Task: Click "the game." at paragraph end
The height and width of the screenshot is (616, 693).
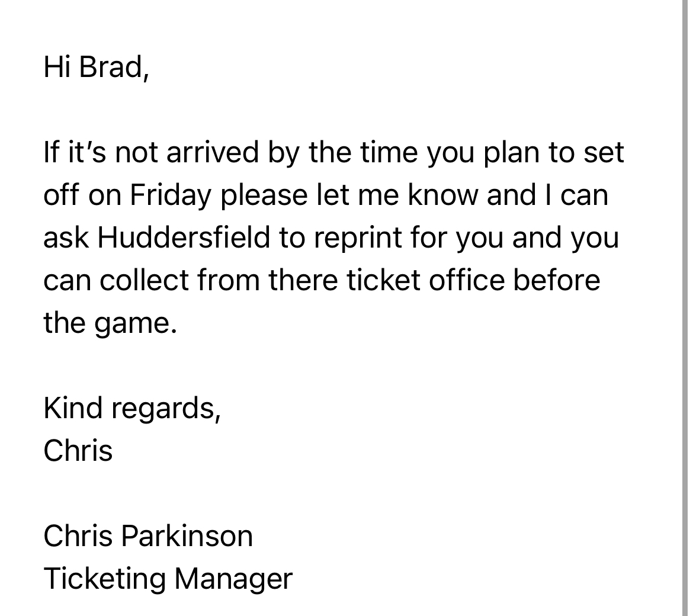Action: (110, 323)
